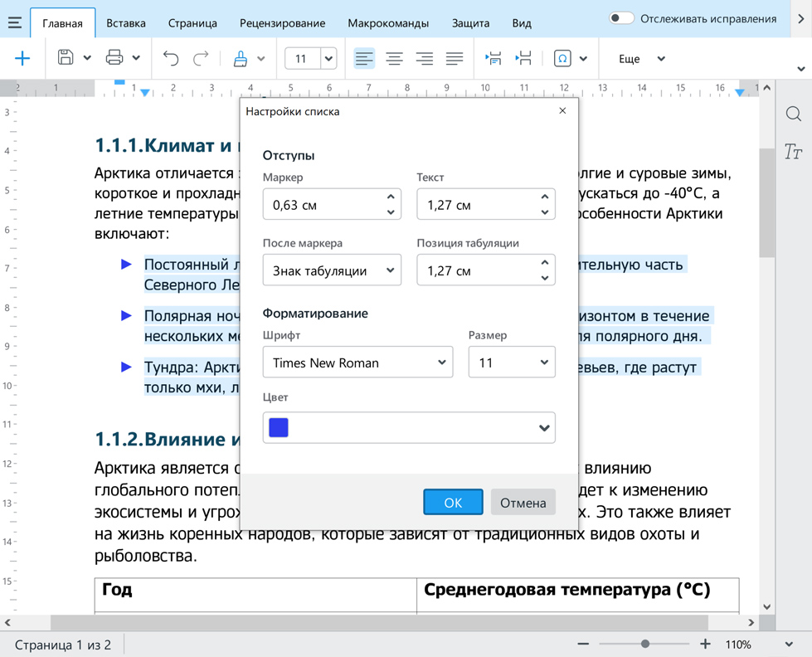
Task: Click the Save document icon
Action: point(66,58)
